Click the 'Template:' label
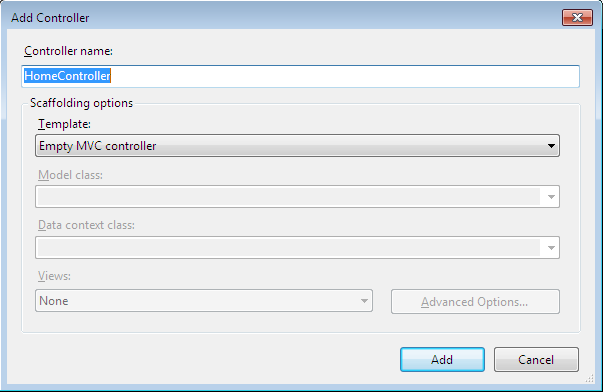The height and width of the screenshot is (392, 604). pos(64,124)
